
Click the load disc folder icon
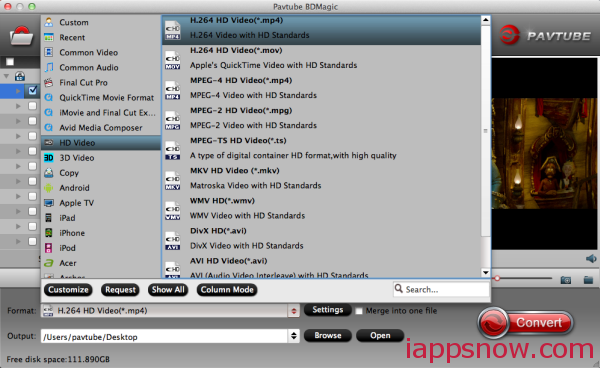[21, 36]
